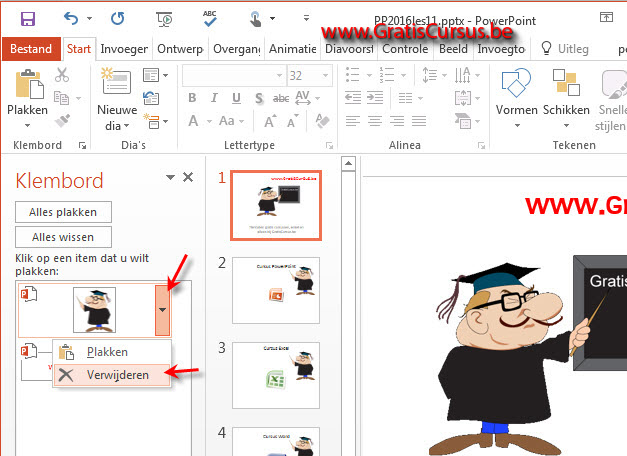This screenshot has width=627, height=456.
Task: Apply a numbered list
Action: (387, 75)
